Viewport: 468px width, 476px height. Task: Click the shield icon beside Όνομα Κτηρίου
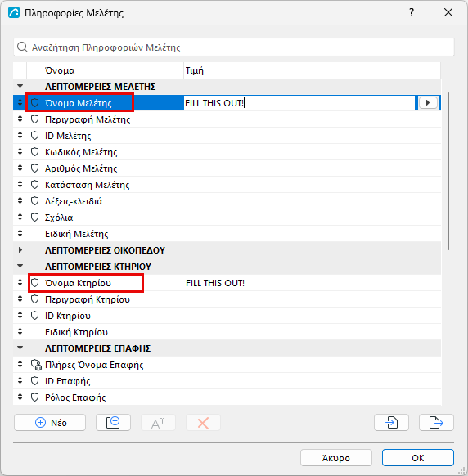point(35,283)
